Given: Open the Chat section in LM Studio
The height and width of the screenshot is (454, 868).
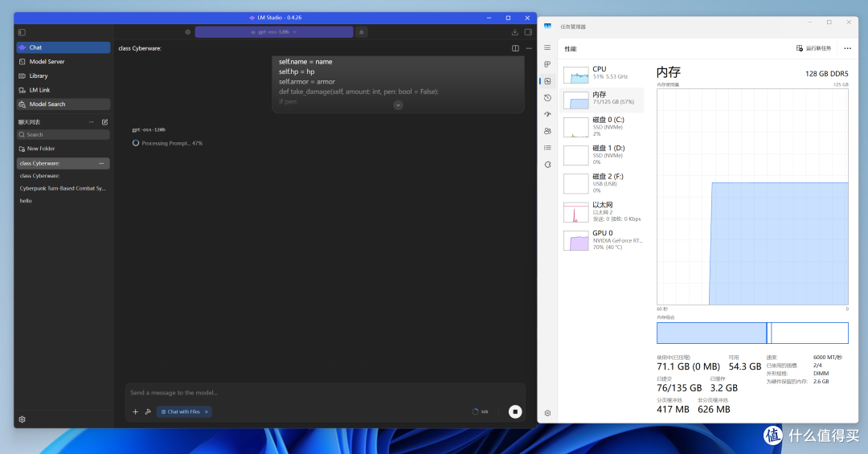Looking at the screenshot, I should [x=63, y=47].
